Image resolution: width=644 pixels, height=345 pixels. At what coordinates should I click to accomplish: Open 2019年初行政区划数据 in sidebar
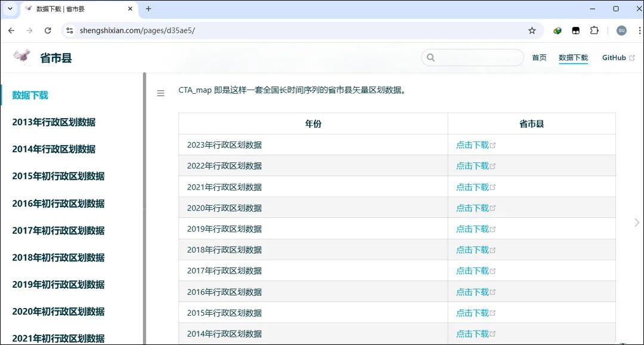58,284
